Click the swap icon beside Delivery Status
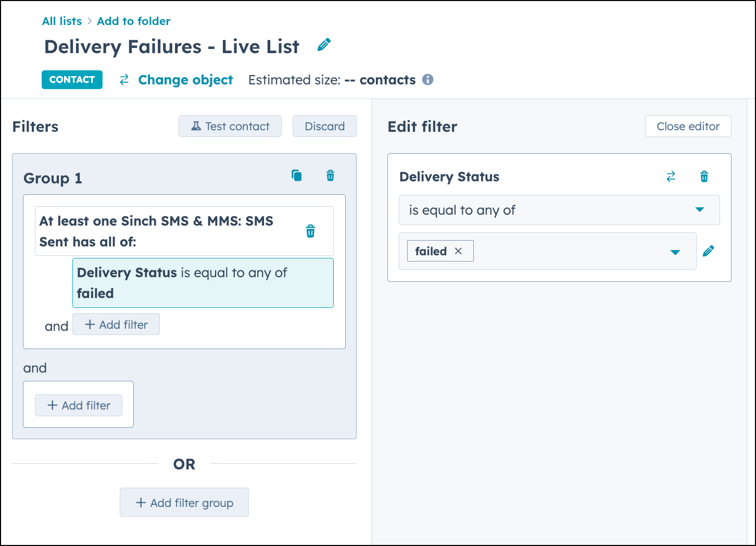 tap(671, 177)
